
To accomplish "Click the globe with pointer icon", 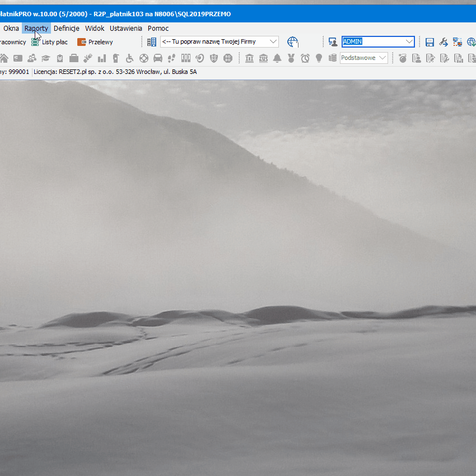I will coord(293,42).
